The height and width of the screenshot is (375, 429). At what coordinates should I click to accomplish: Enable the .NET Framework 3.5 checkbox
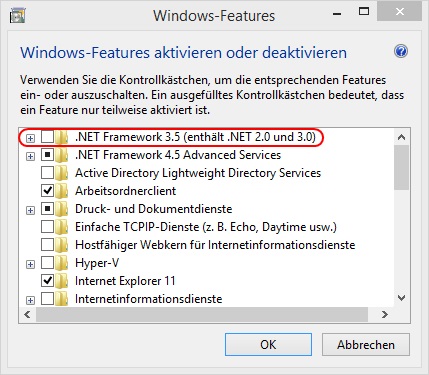pos(47,137)
